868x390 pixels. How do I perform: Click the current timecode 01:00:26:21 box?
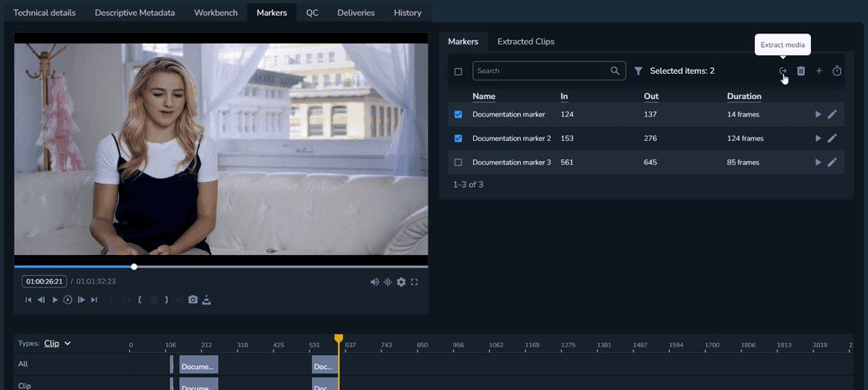44,282
